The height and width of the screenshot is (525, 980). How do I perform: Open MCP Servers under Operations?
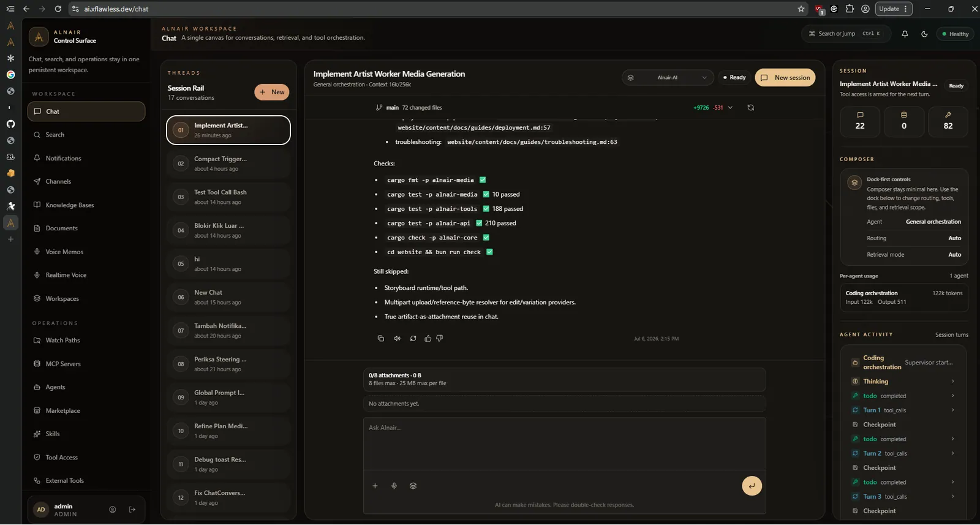click(x=86, y=364)
